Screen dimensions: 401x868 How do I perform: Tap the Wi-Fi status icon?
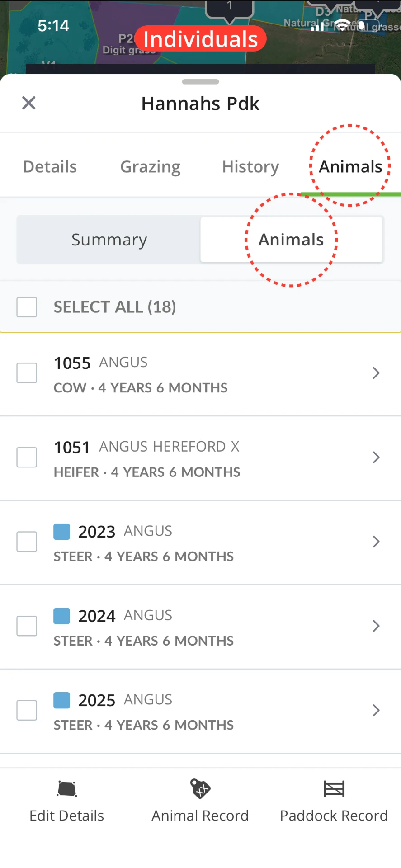pyautogui.click(x=343, y=26)
